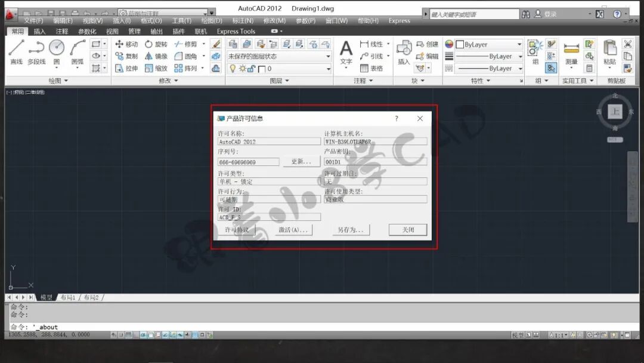Expand the 绘图 Draw panel
Image resolution: width=644 pixels, height=363 pixels.
tap(58, 81)
